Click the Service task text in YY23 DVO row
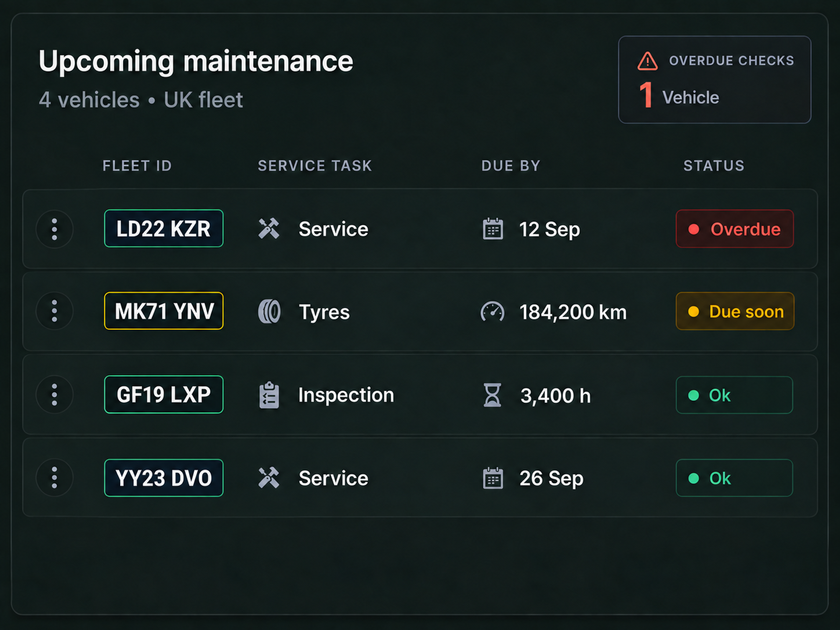The width and height of the screenshot is (840, 630). (333, 478)
